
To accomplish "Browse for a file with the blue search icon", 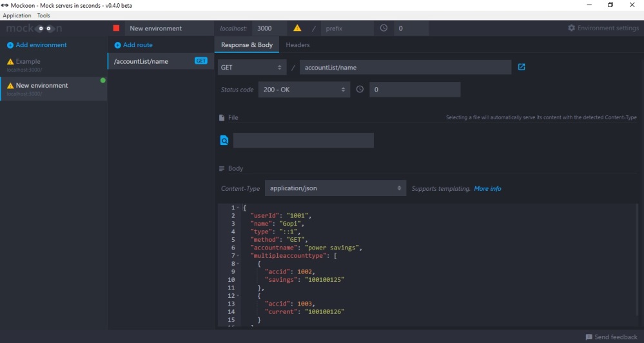I will click(224, 141).
